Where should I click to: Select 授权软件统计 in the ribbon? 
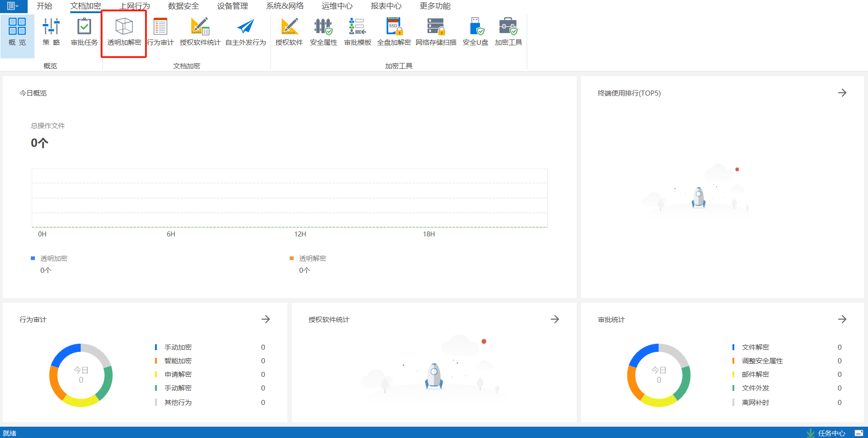(200, 32)
